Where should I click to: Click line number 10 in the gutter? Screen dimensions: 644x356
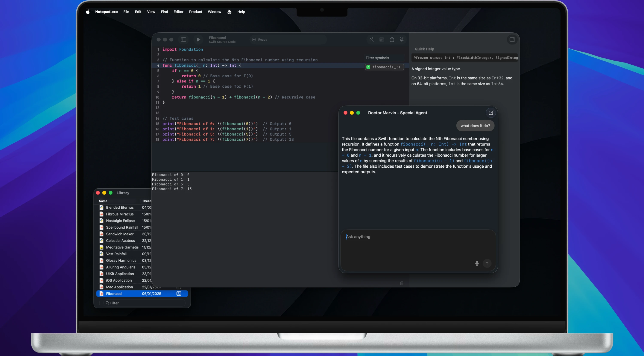[x=157, y=97]
